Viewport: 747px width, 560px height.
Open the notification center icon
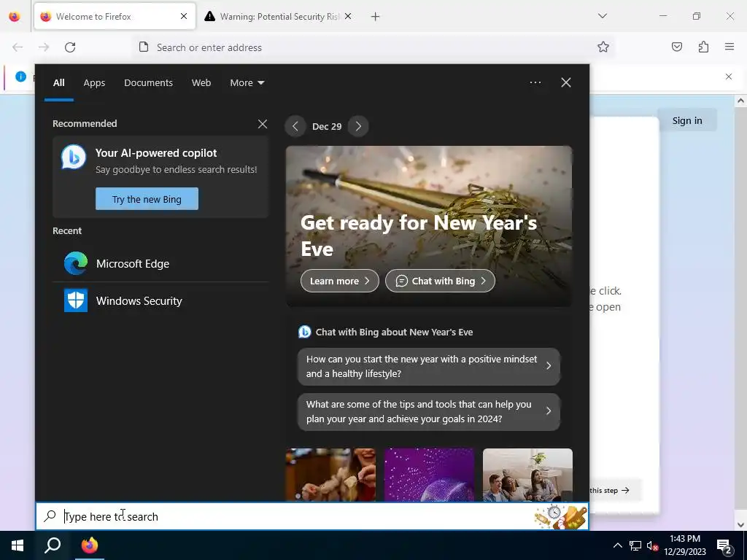point(724,546)
